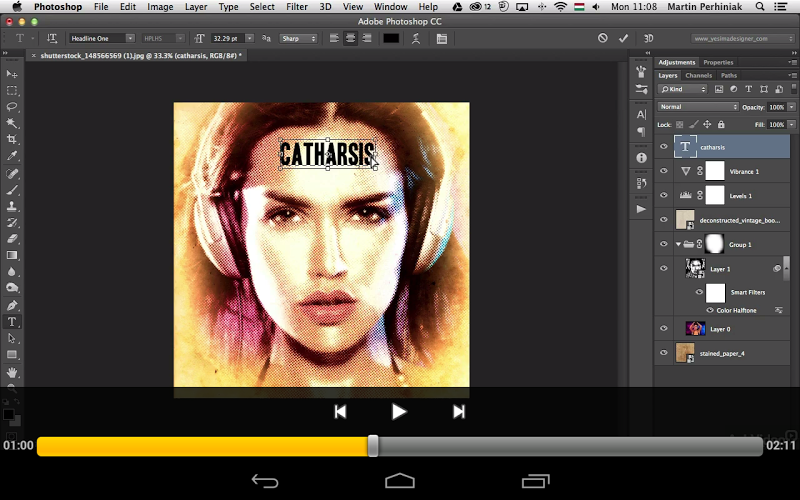Center align the text
Screen dimensions: 800x500
(x=351, y=38)
